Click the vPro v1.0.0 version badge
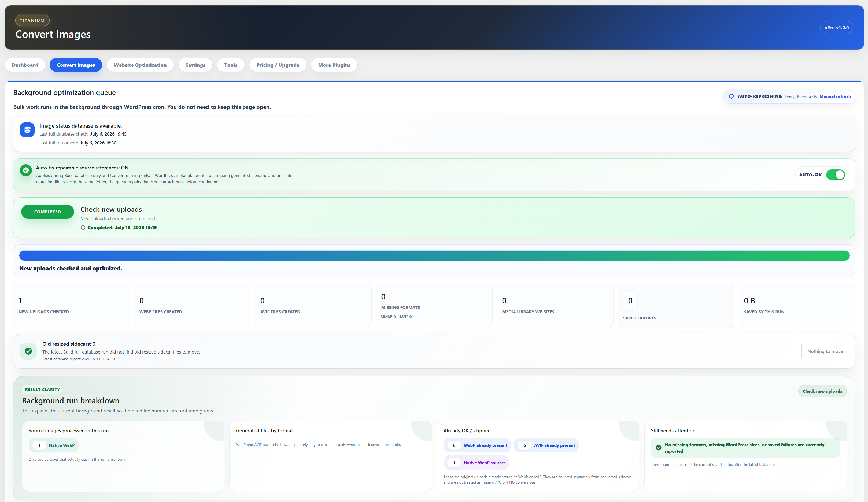 pos(837,28)
